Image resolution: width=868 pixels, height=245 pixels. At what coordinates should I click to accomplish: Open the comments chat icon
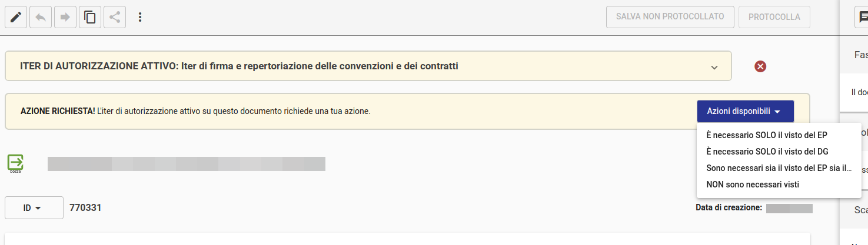point(861,18)
